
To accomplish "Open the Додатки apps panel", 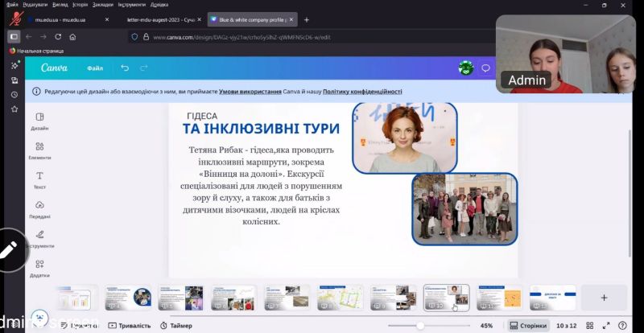I will pyautogui.click(x=39, y=268).
